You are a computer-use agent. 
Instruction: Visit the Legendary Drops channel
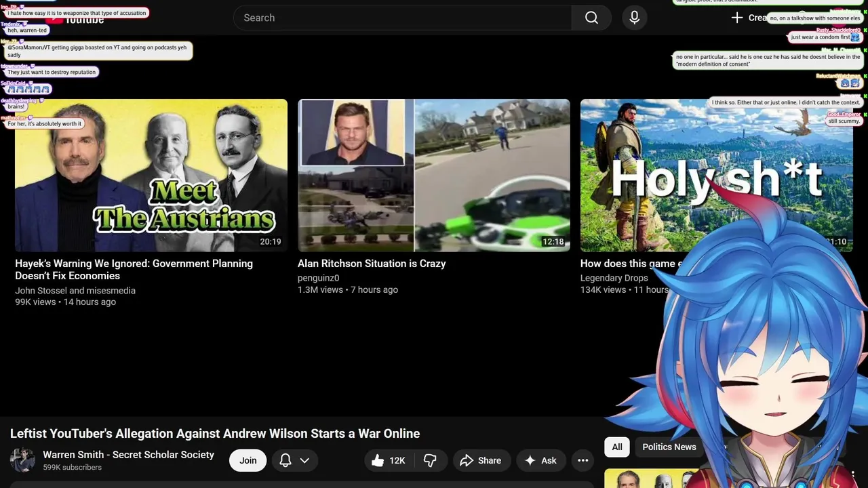click(614, 278)
